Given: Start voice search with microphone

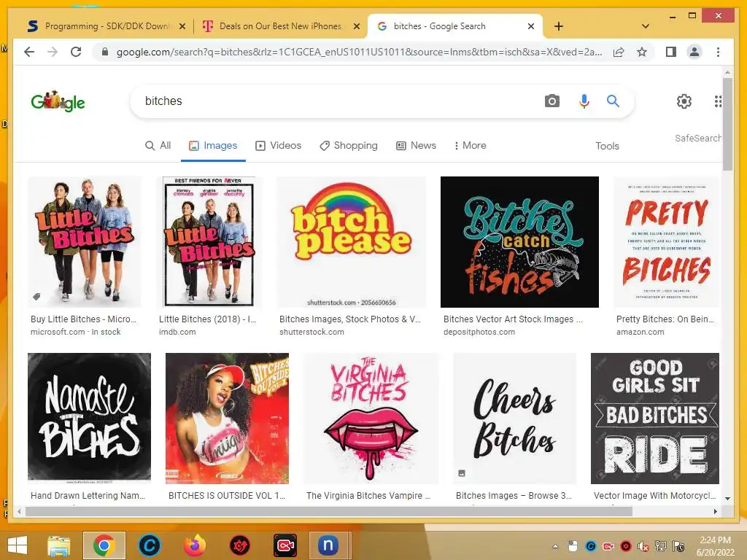Looking at the screenshot, I should 584,101.
